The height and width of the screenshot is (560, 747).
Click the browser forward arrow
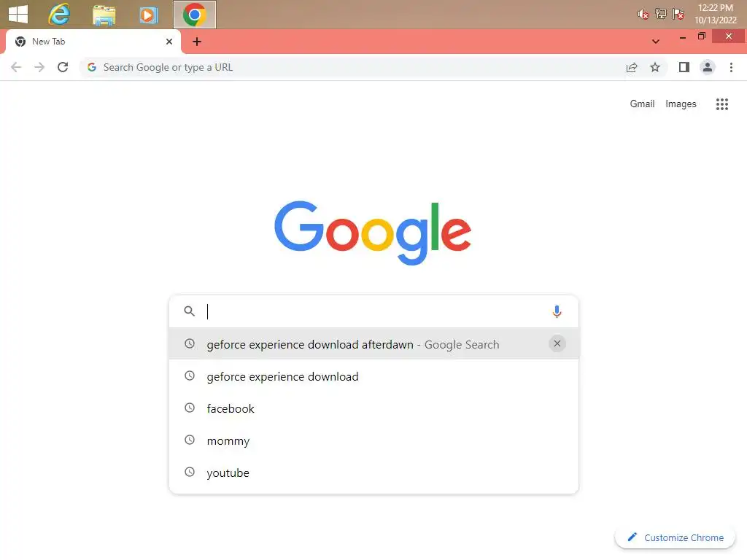(39, 67)
